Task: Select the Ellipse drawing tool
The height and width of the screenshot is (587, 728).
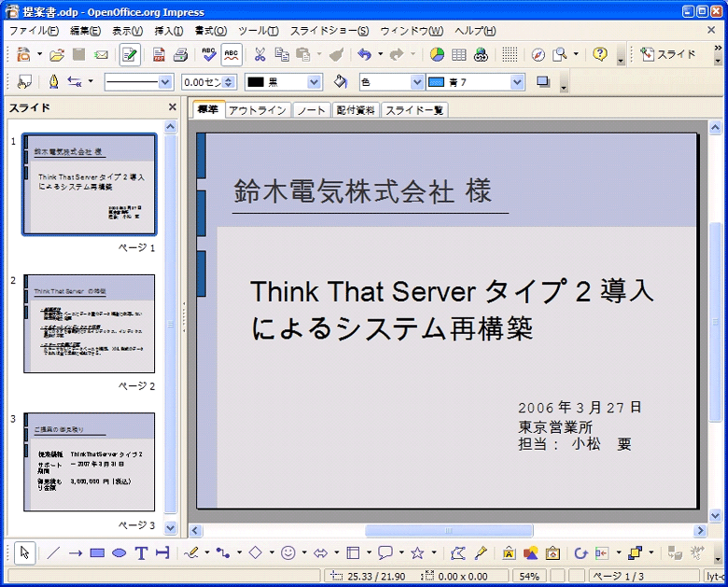Action: [x=119, y=553]
